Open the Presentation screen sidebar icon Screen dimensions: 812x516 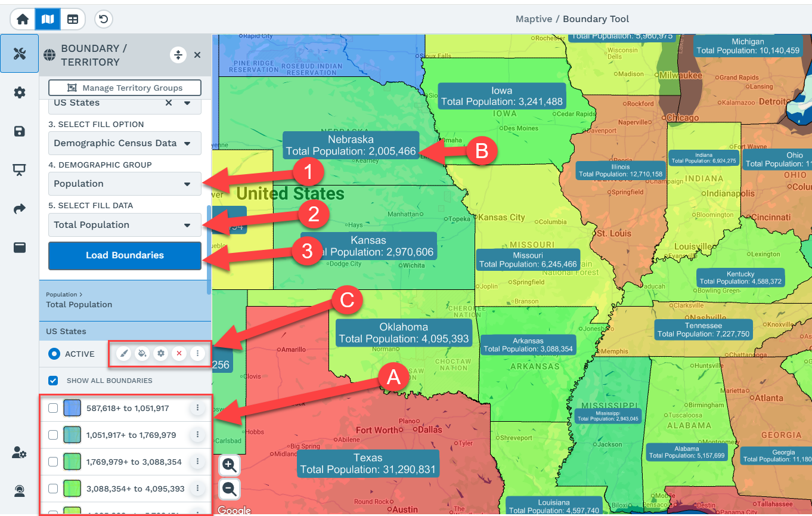click(x=20, y=170)
